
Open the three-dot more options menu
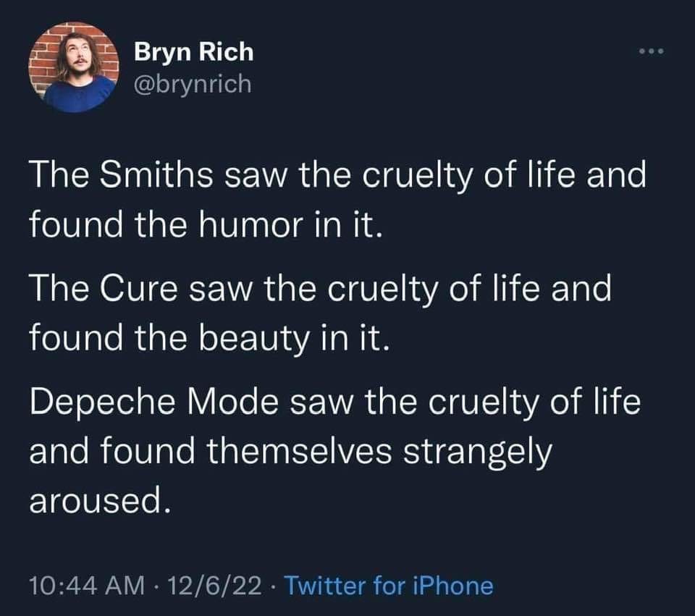coord(649,52)
